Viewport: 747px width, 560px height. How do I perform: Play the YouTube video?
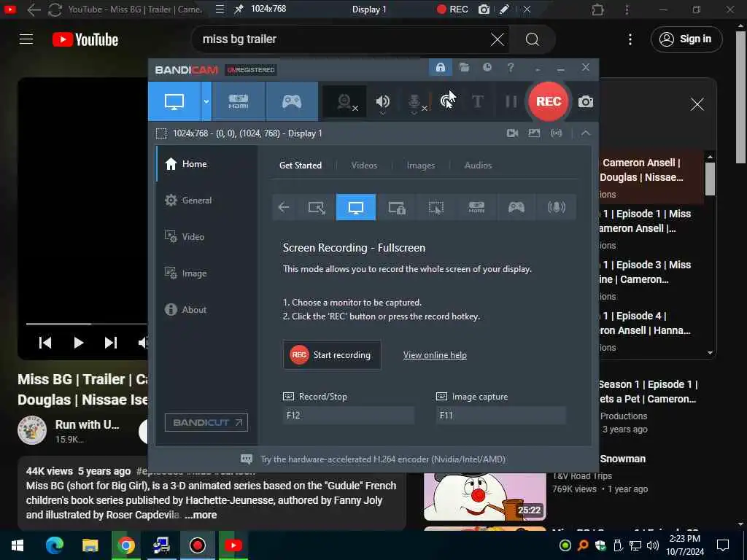[x=79, y=343]
